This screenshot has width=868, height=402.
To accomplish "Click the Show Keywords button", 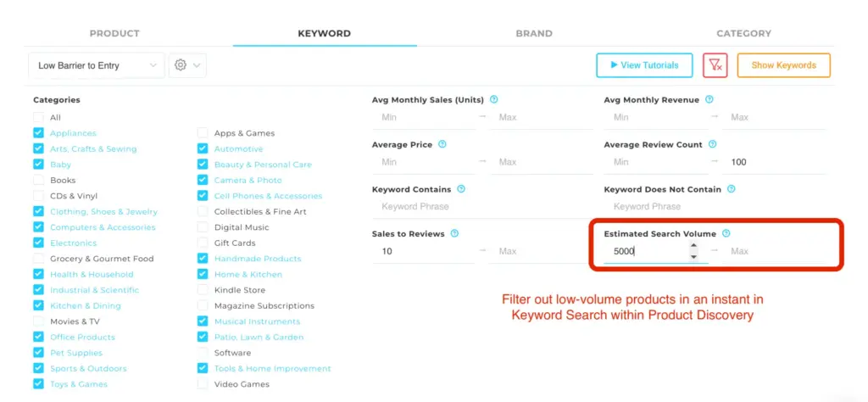I will tap(784, 65).
